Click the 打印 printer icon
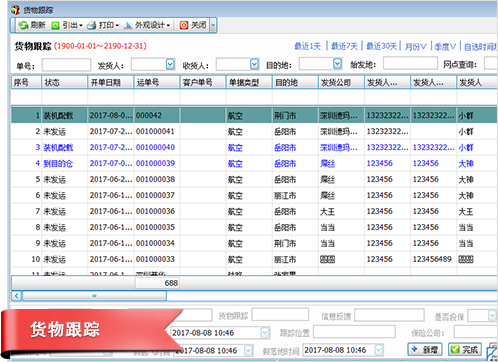This screenshot has width=498, height=362. pos(91,25)
